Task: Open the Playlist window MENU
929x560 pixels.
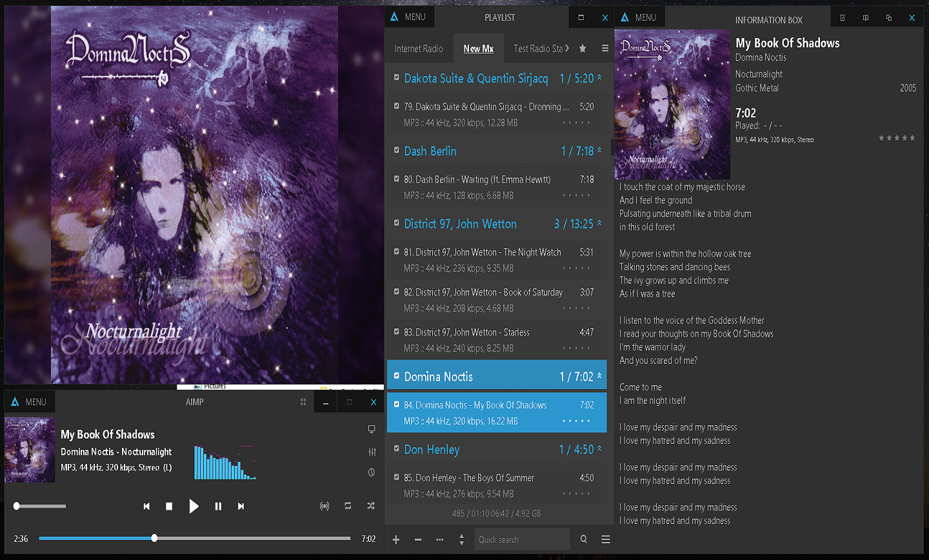Action: 409,17
